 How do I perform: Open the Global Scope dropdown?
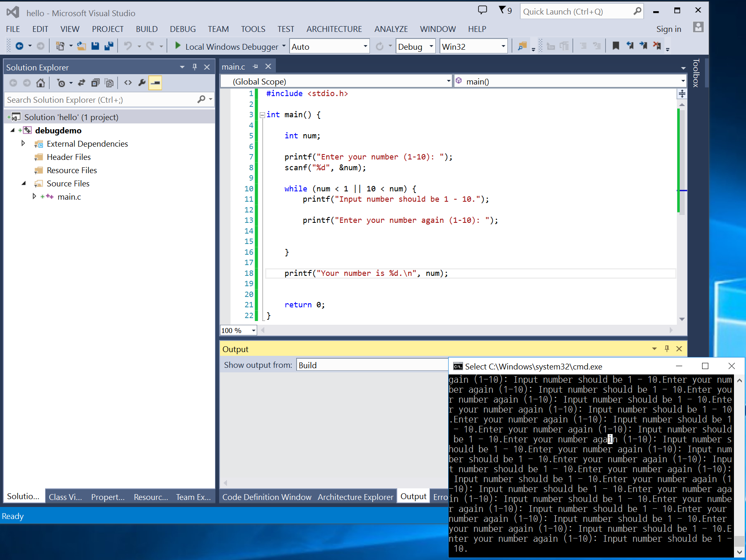449,81
